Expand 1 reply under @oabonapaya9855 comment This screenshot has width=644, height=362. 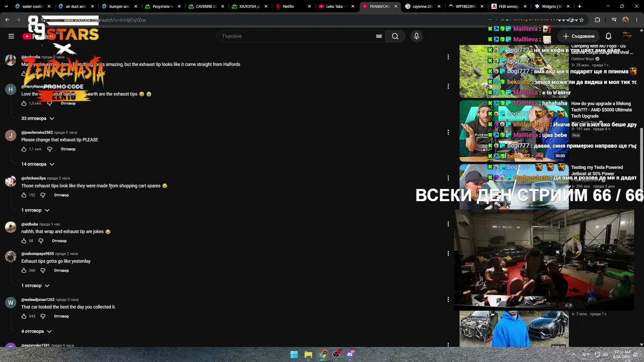pyautogui.click(x=35, y=286)
